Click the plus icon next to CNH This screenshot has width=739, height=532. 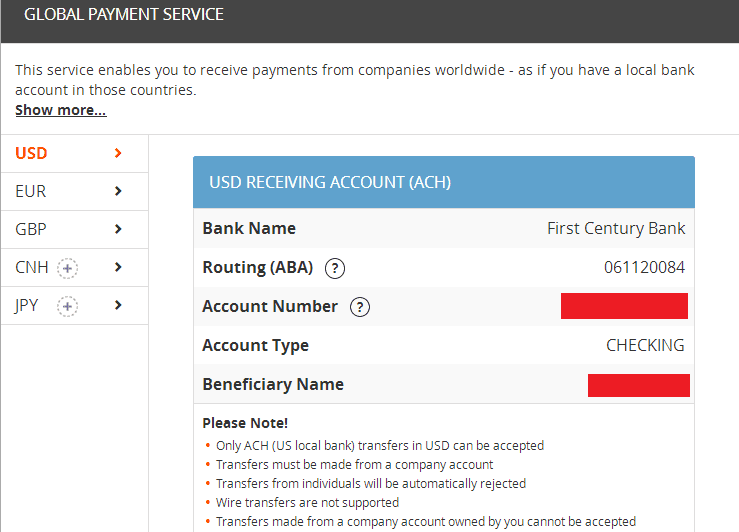(67, 268)
